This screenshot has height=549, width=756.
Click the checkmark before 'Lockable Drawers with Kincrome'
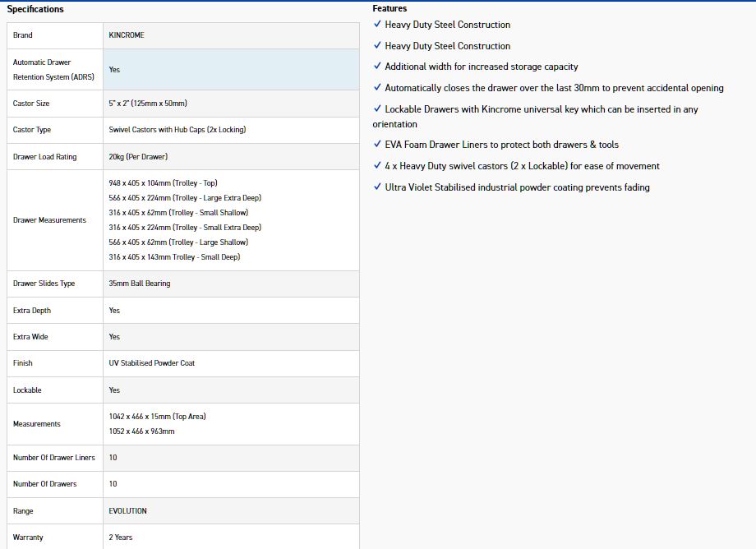pyautogui.click(x=377, y=109)
